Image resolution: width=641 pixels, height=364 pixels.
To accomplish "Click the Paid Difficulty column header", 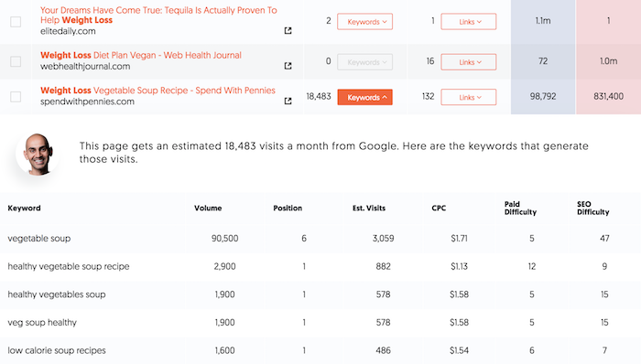I will (x=520, y=209).
